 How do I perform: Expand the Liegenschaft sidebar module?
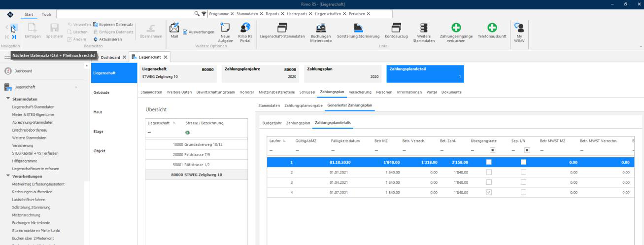(76, 87)
